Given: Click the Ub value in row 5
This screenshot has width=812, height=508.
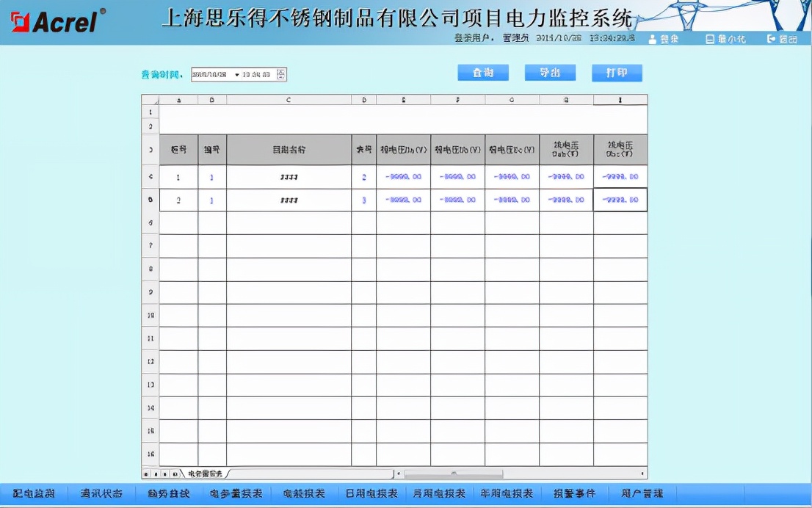Looking at the screenshot, I should tap(458, 200).
